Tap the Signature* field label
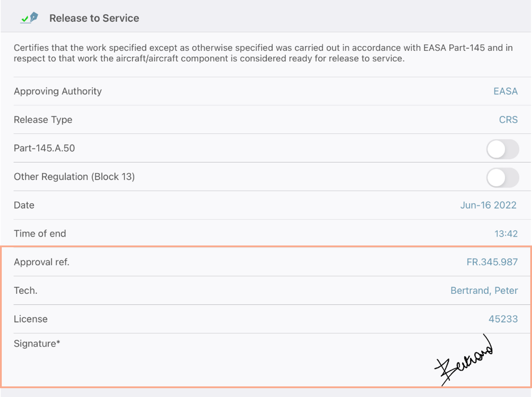 pyautogui.click(x=37, y=344)
